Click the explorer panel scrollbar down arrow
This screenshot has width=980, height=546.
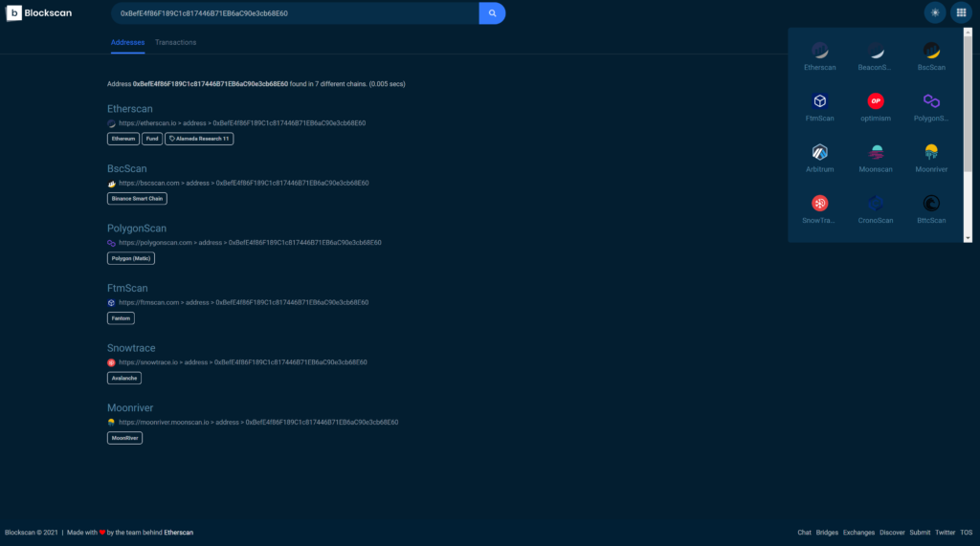click(968, 238)
